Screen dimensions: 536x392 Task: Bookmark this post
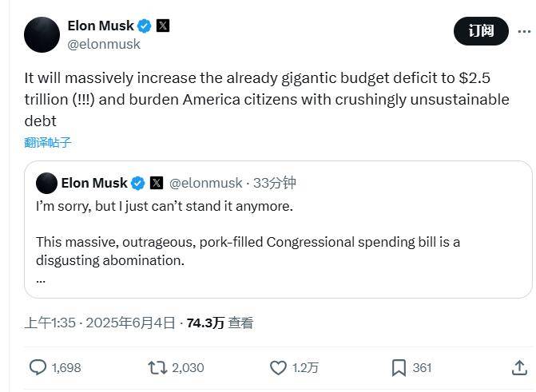(399, 367)
